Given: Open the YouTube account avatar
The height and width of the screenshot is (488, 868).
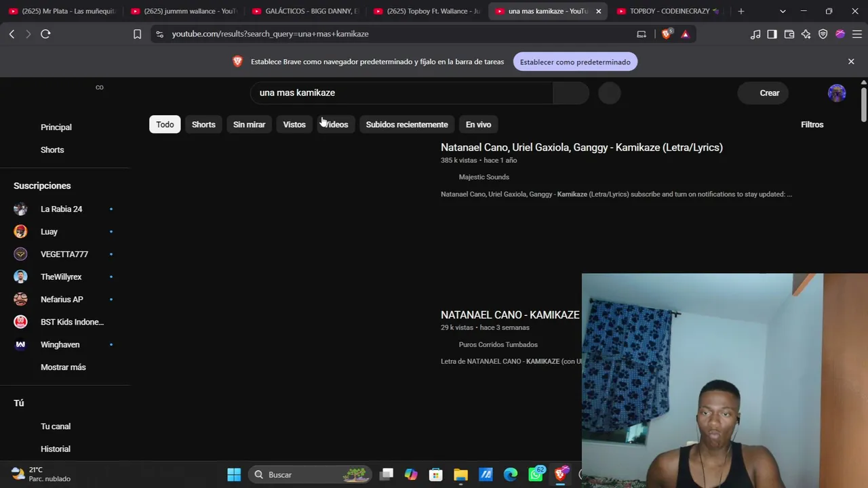Looking at the screenshot, I should 837,93.
